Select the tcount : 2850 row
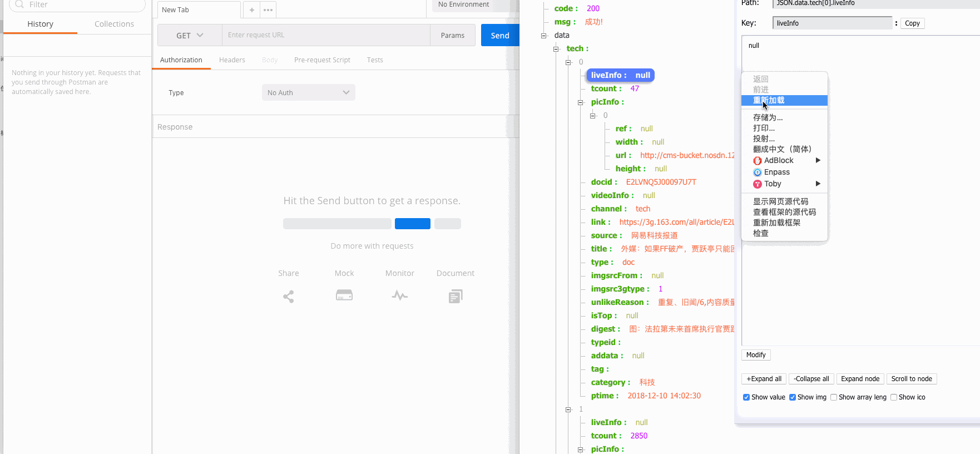Screen dimensions: 980x454 [619, 436]
